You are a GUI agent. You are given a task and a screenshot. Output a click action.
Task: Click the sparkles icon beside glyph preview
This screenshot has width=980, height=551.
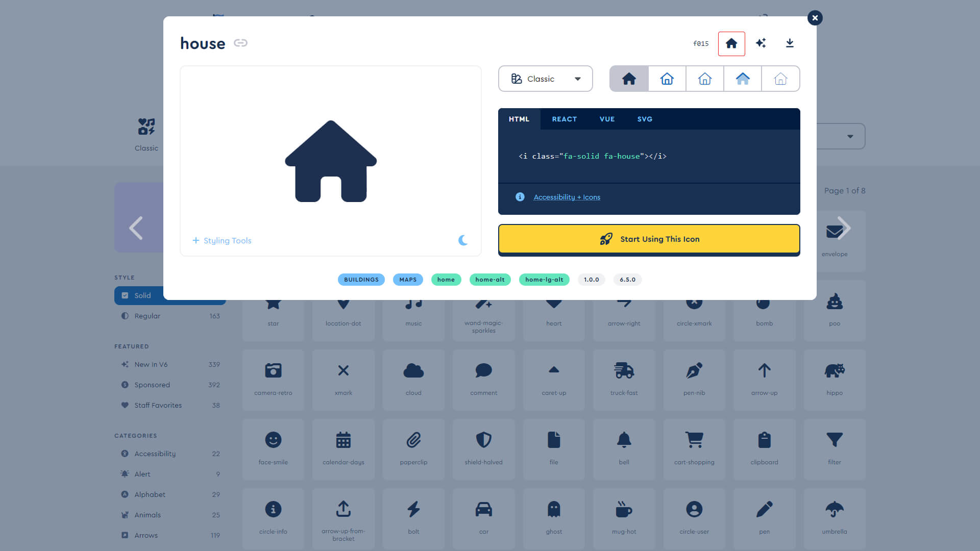pos(761,43)
